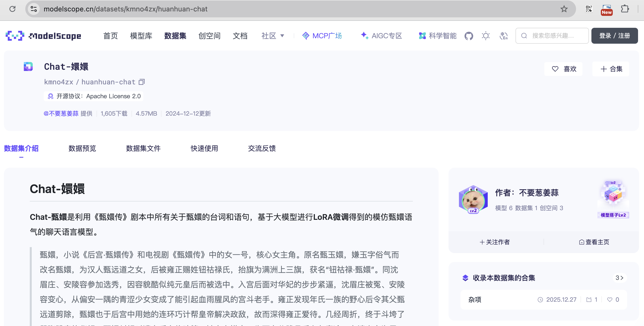
Task: Like the dataset with 喜欢 heart
Action: point(564,69)
